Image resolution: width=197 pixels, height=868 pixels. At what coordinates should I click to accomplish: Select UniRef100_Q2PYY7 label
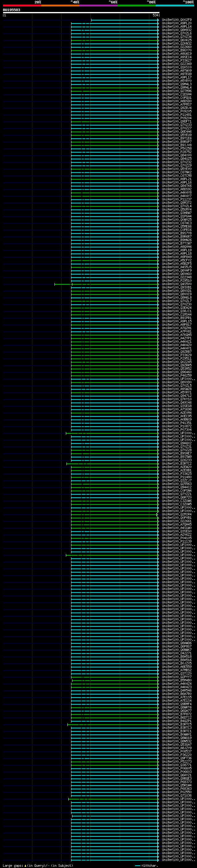click(x=177, y=677)
